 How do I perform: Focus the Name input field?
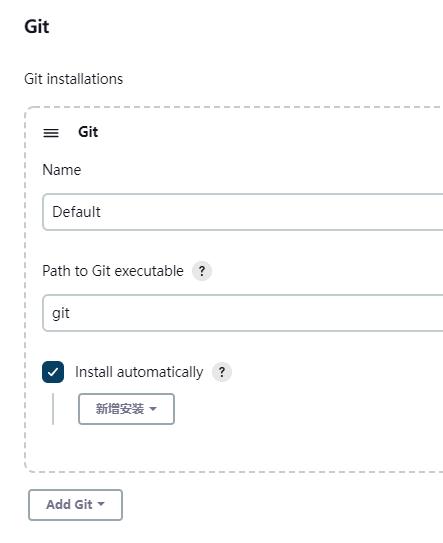(242, 212)
